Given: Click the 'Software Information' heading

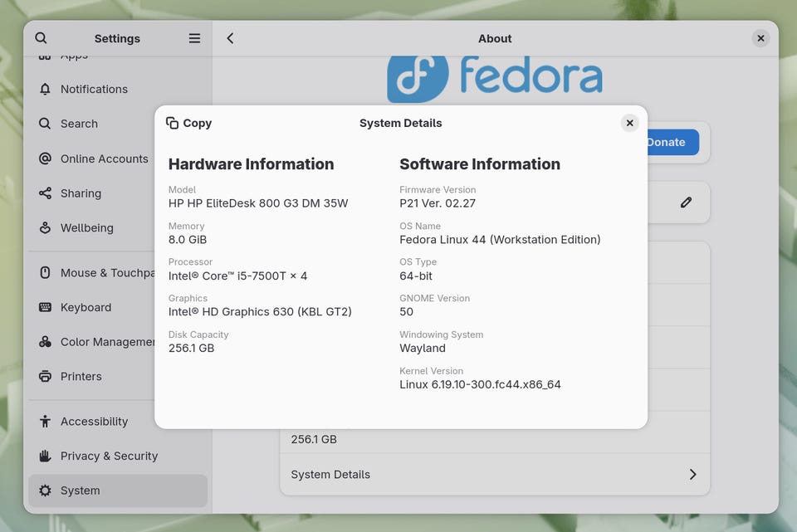Looking at the screenshot, I should pos(480,164).
